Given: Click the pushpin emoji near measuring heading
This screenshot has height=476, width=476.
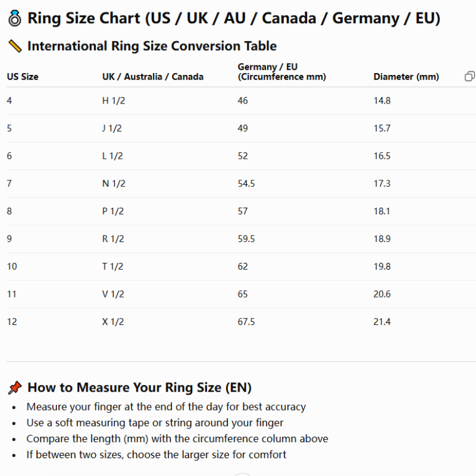Looking at the screenshot, I should pyautogui.click(x=15, y=388).
